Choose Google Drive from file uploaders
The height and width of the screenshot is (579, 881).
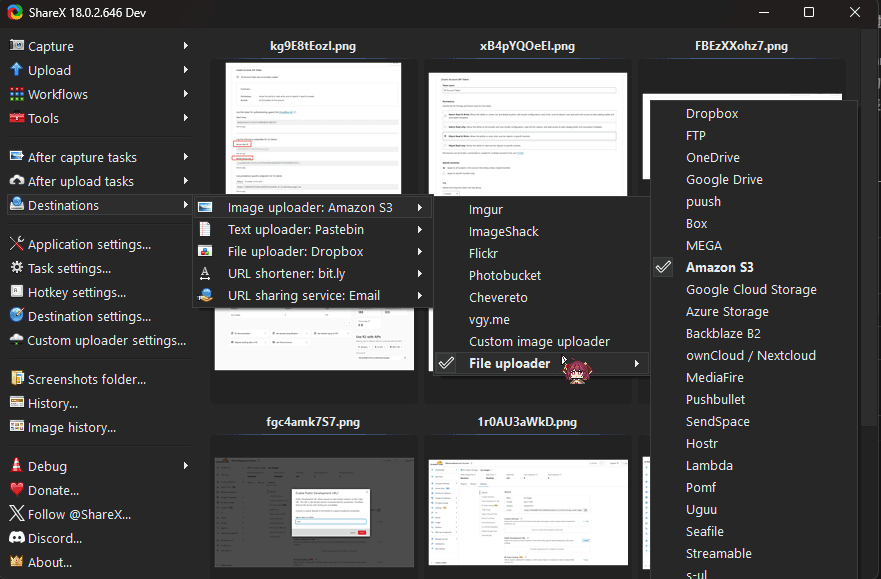(x=724, y=179)
